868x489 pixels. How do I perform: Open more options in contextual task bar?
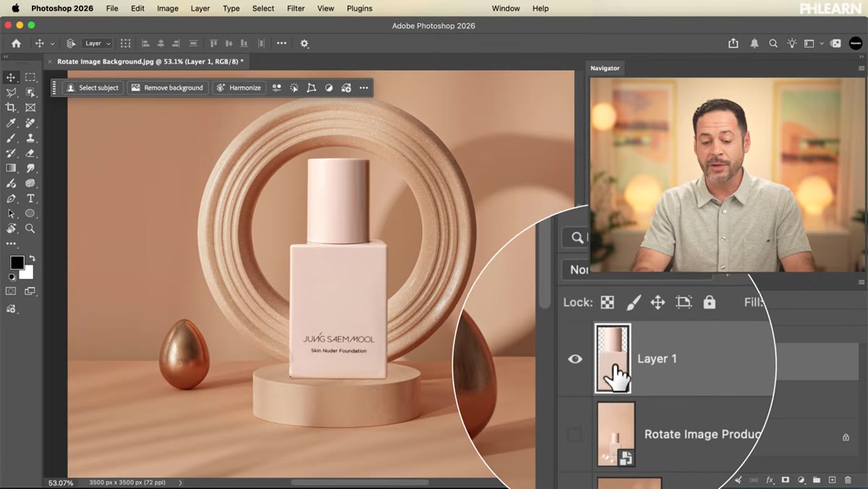tap(364, 88)
